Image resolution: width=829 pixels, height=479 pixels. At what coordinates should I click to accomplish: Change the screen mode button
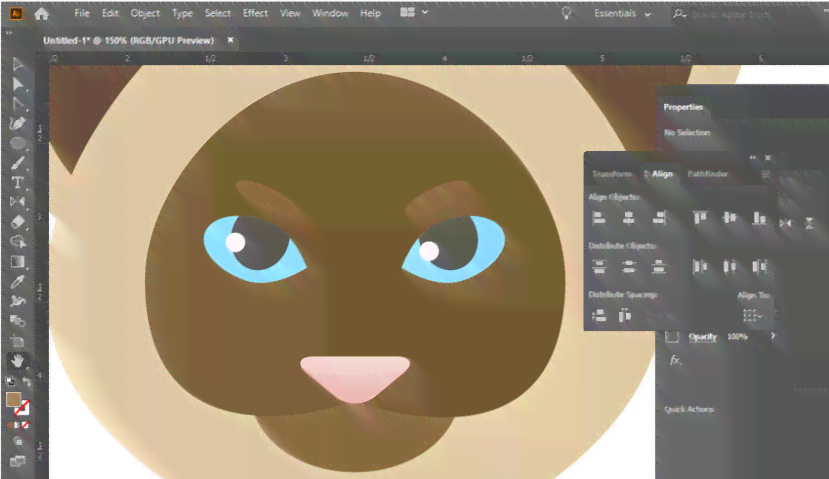click(x=17, y=462)
